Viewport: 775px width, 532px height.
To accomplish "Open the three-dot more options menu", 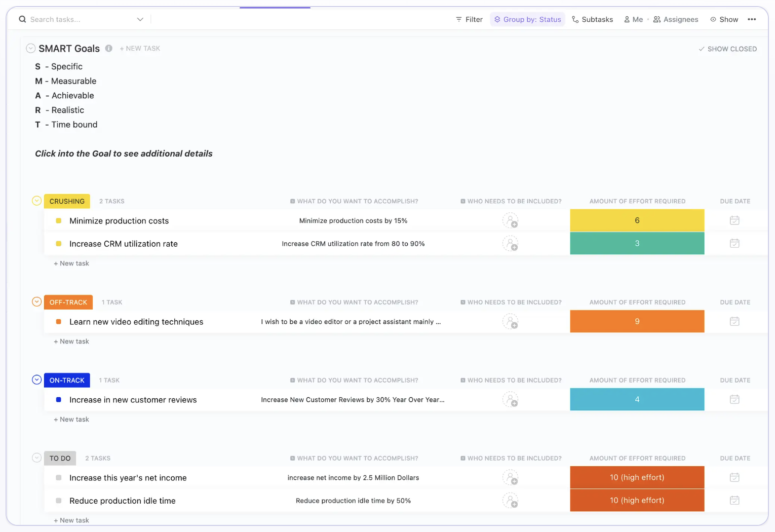I will [x=752, y=19].
